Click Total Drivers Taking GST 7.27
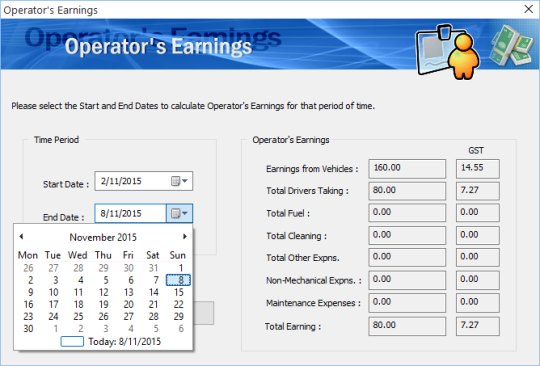Viewport: 540px width, 366px height. coord(478,191)
